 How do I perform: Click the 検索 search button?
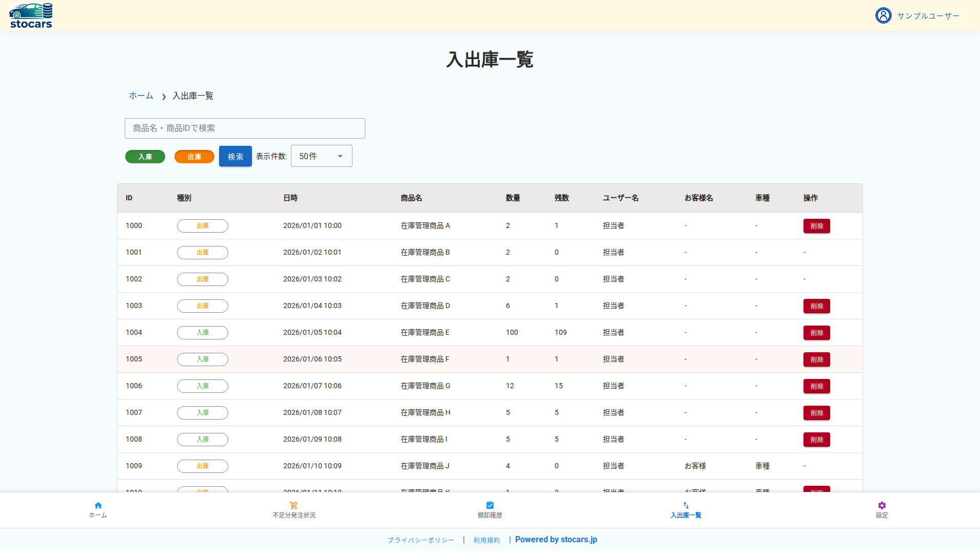pos(236,156)
